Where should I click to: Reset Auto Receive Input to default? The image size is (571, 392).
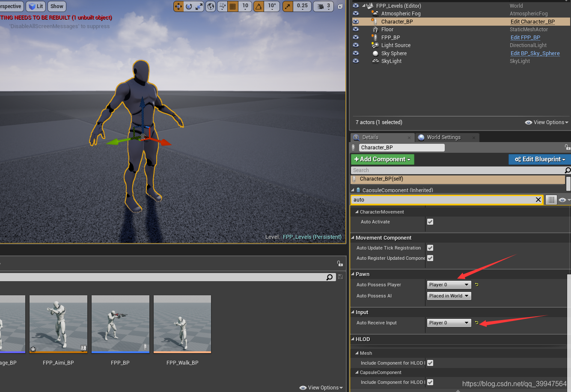point(476,323)
